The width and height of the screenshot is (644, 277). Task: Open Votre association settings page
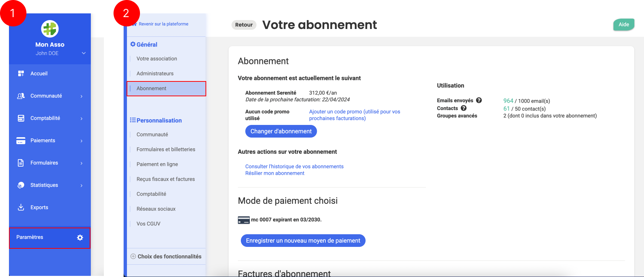(x=157, y=59)
